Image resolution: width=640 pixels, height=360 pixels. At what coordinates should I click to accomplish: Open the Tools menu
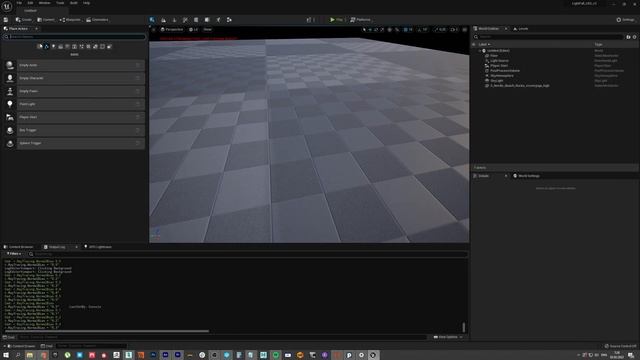point(60,3)
